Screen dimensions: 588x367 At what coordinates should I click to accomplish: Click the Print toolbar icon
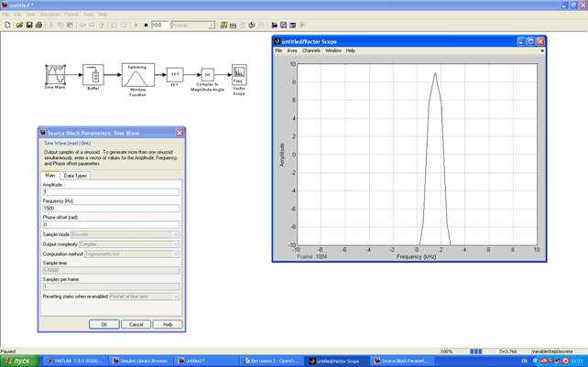pyautogui.click(x=38, y=25)
